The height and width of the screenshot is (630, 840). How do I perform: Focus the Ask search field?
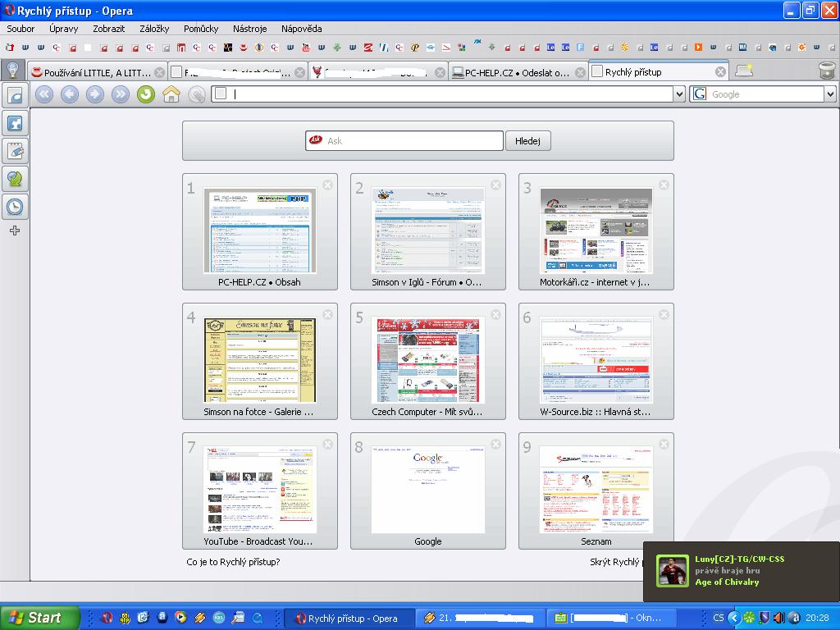click(404, 141)
